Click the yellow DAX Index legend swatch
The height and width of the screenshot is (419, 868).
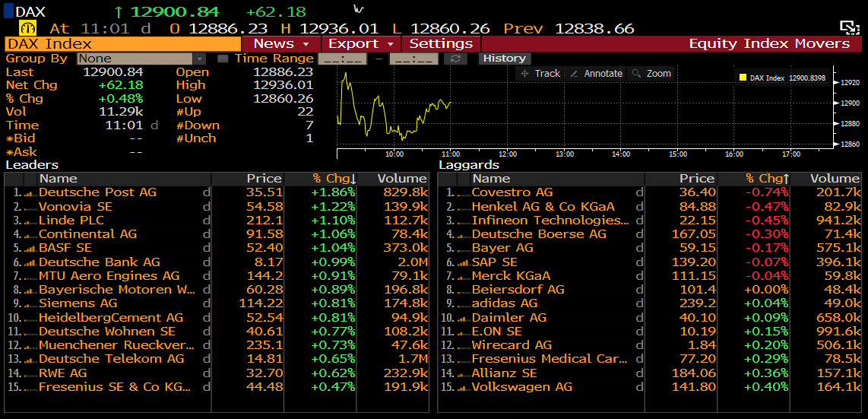coord(743,78)
